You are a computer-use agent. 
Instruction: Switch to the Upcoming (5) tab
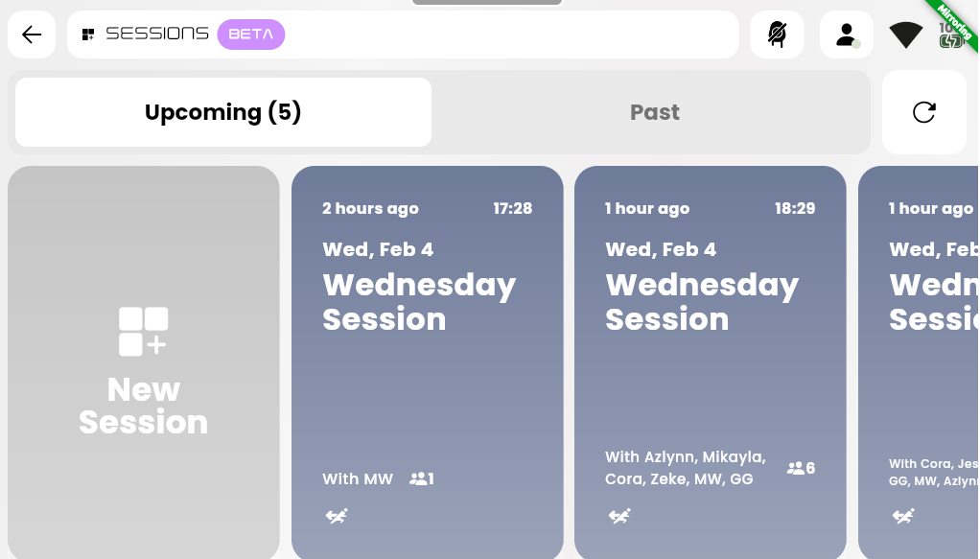223,112
